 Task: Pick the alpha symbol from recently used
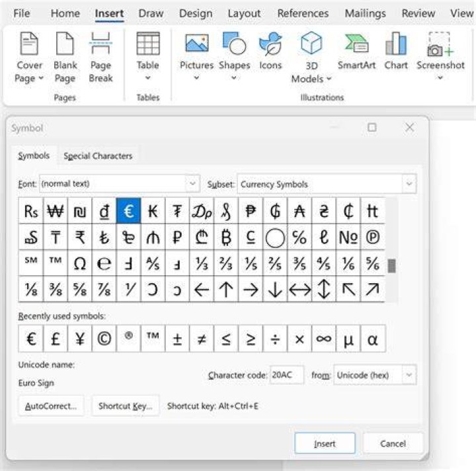click(372, 339)
